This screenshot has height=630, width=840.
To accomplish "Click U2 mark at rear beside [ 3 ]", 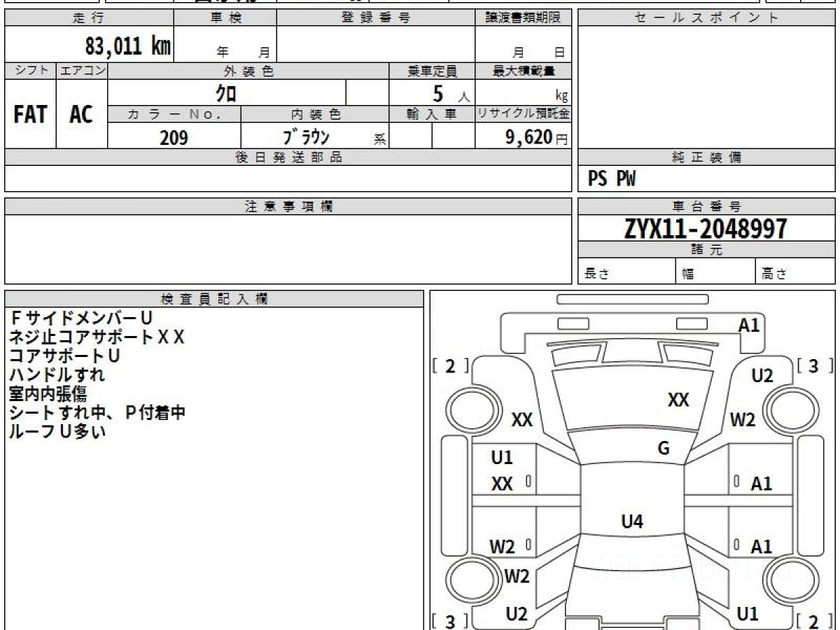I will pyautogui.click(x=517, y=614).
